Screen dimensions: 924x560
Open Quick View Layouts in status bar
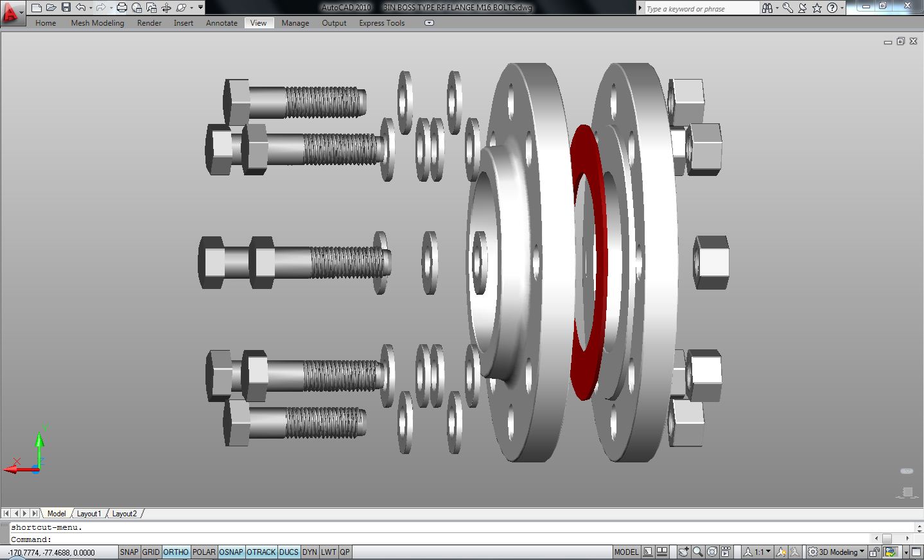648,552
